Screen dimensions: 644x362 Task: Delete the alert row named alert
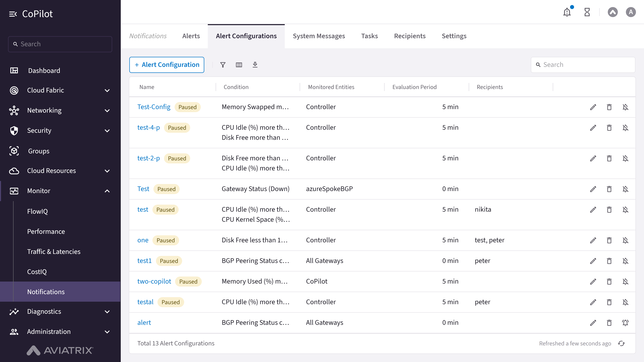609,323
